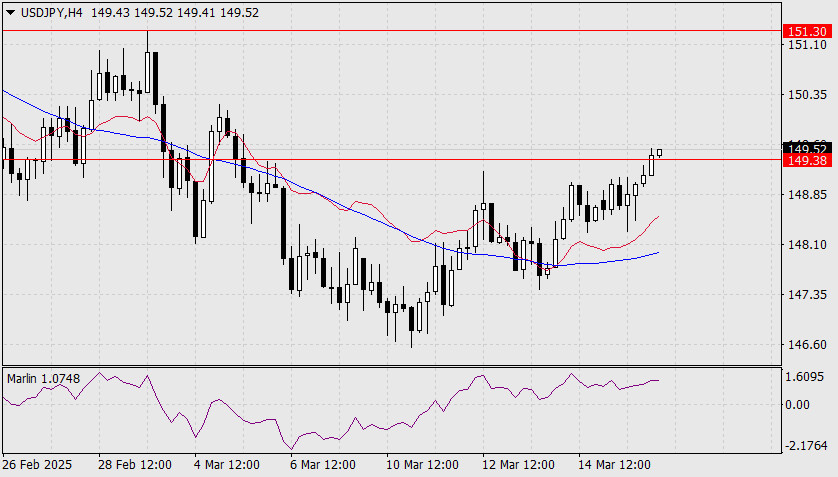Click the 147.35 price scale value
This screenshot has width=838, height=477.
click(807, 295)
